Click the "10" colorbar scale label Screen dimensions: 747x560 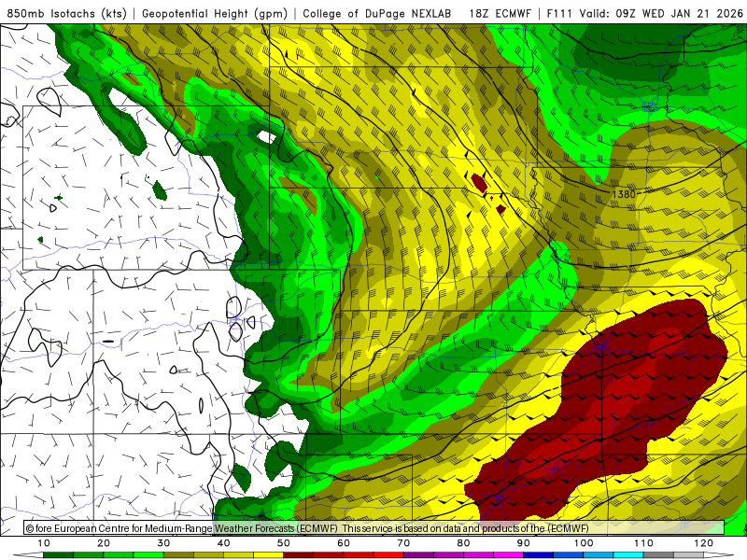[x=43, y=543]
